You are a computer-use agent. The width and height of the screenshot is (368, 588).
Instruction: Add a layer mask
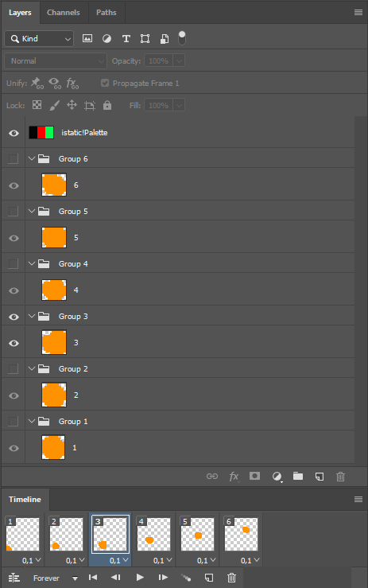click(255, 476)
